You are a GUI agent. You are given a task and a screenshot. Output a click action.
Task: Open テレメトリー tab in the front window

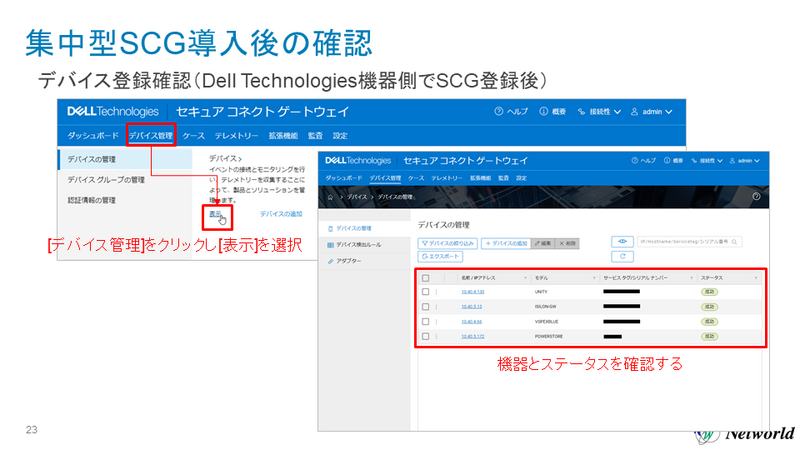[447, 178]
